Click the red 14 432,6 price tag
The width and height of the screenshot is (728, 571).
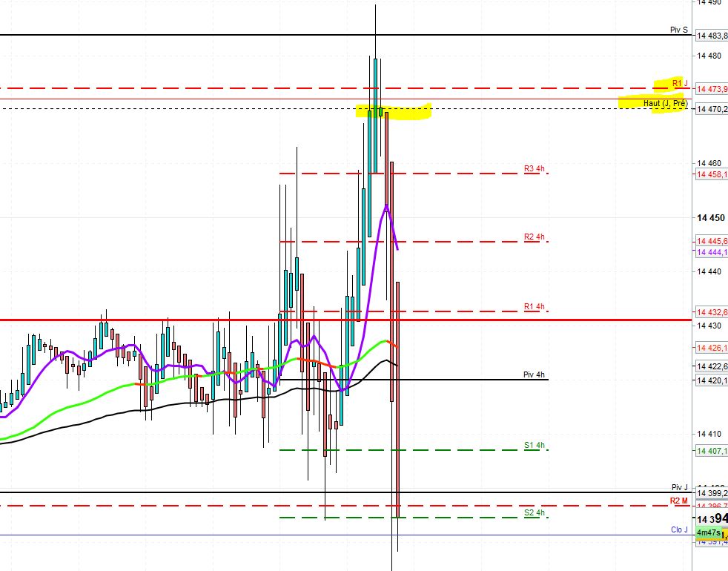[x=711, y=312]
